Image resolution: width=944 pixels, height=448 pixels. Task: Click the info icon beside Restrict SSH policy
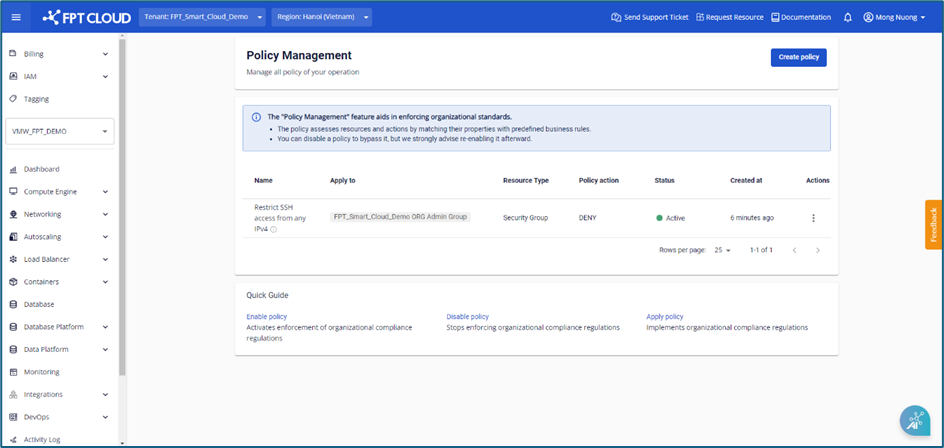(274, 229)
